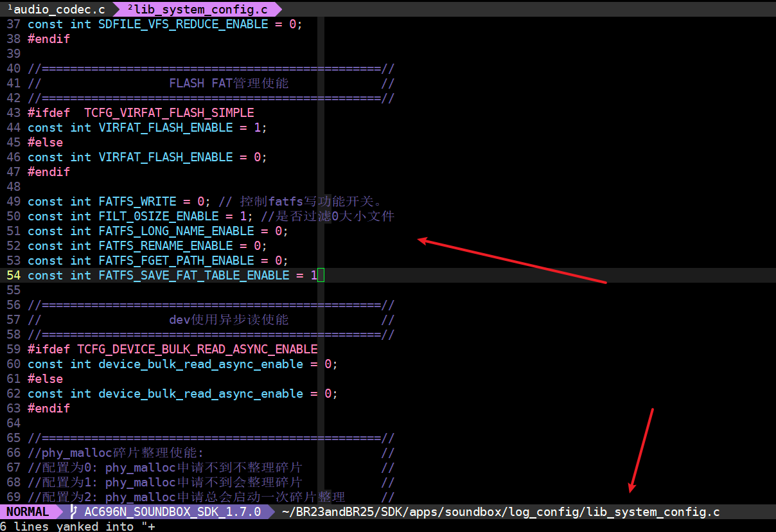This screenshot has height=532, width=776.
Task: Click device_bulk_read_async_enable on line 60
Action: coord(201,364)
